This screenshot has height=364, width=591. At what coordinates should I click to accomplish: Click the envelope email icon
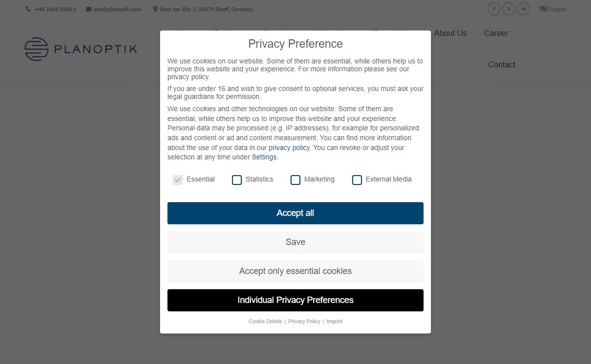[x=88, y=9]
